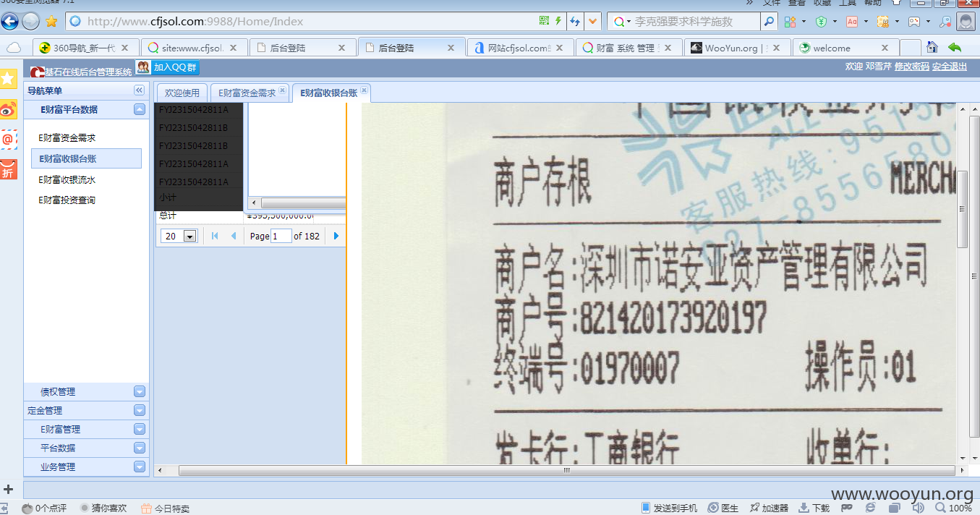Click the browser forward arrow button
The width and height of the screenshot is (980, 515).
click(30, 22)
